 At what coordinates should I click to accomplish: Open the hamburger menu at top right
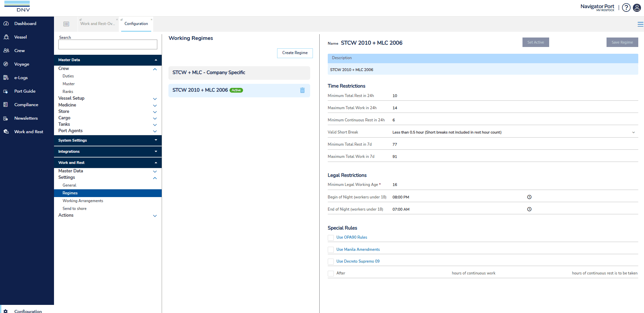tap(640, 24)
